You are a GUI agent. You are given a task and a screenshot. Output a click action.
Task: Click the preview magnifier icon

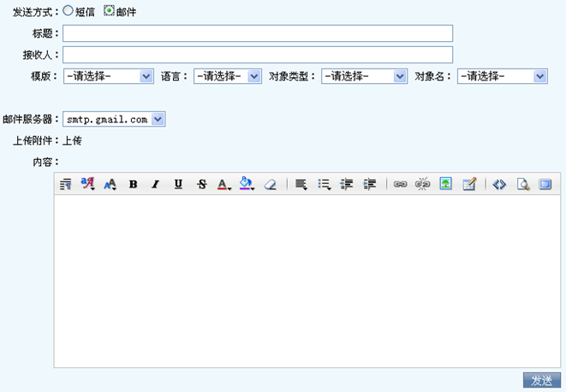click(x=522, y=184)
